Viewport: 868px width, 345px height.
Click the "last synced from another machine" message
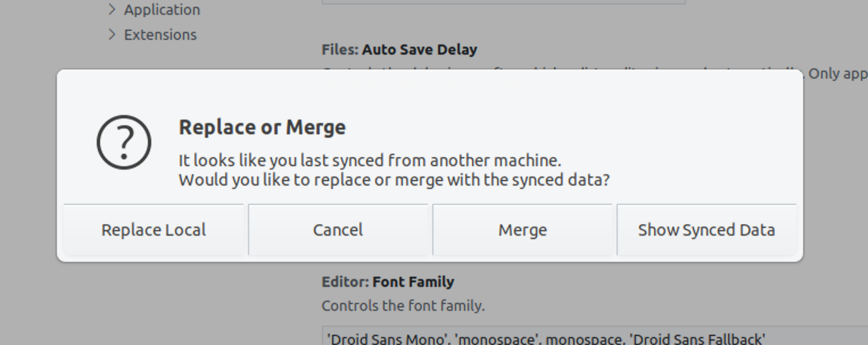[x=370, y=160]
